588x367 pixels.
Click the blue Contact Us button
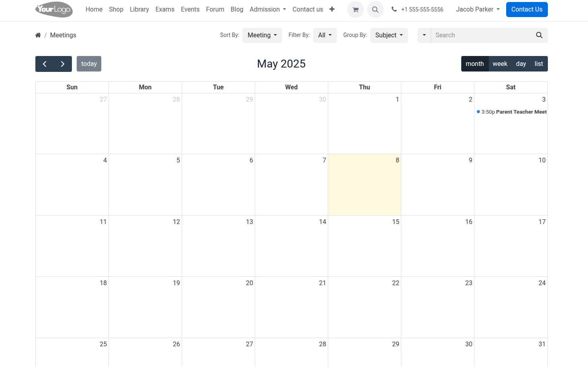[526, 10]
